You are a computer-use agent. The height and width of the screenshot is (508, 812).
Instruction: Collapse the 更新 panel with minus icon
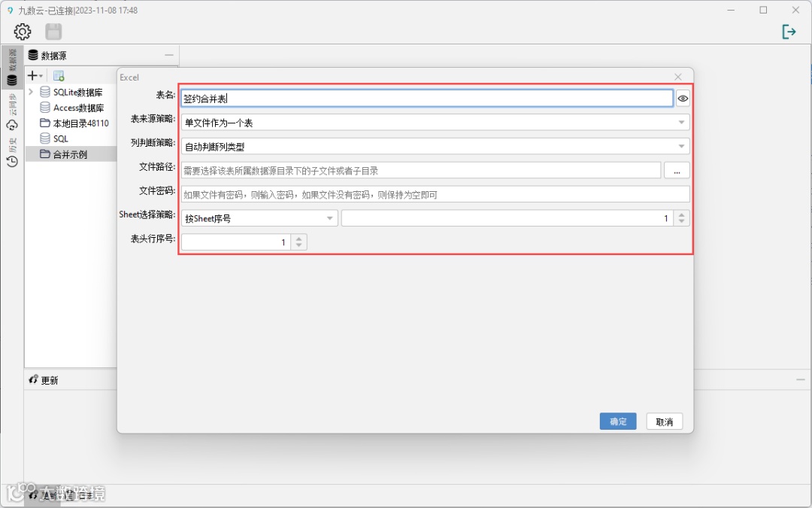pyautogui.click(x=800, y=379)
